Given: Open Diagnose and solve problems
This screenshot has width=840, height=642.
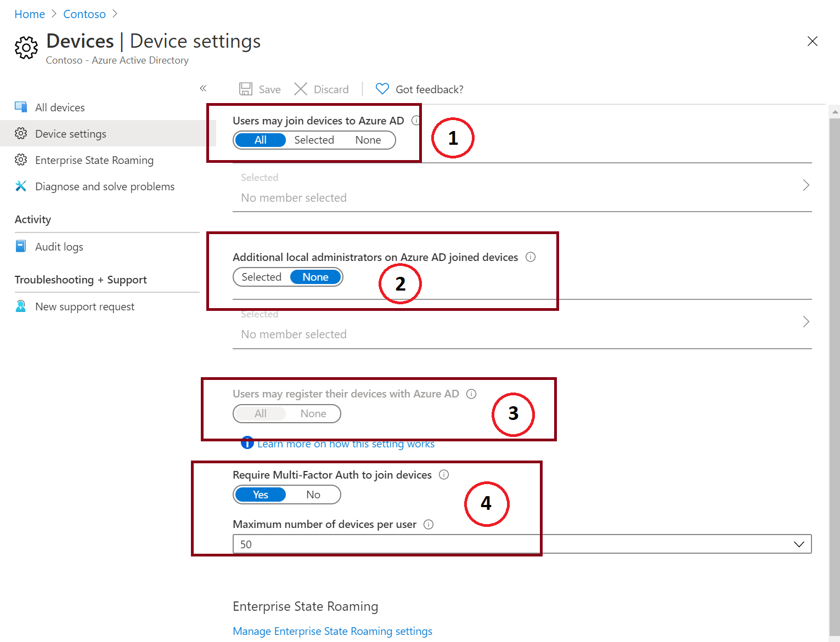Looking at the screenshot, I should [108, 186].
